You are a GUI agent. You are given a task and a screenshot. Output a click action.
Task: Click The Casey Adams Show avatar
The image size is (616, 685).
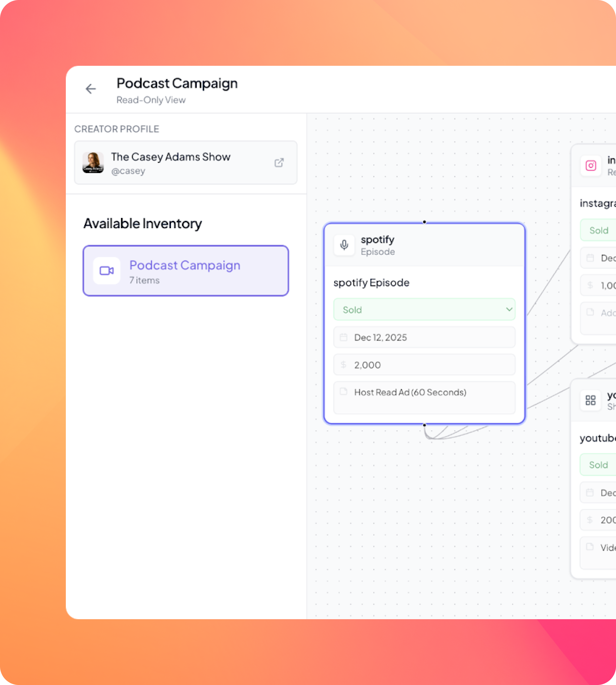(93, 163)
